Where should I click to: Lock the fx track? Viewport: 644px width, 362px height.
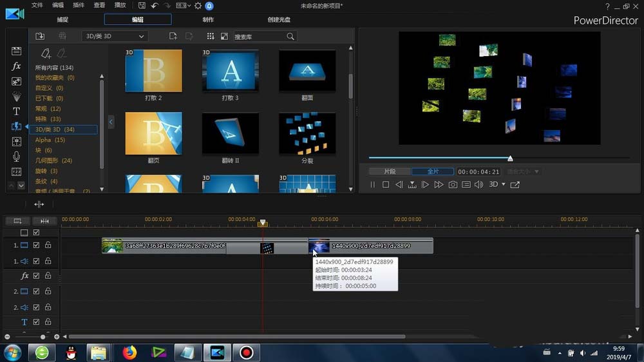click(48, 276)
